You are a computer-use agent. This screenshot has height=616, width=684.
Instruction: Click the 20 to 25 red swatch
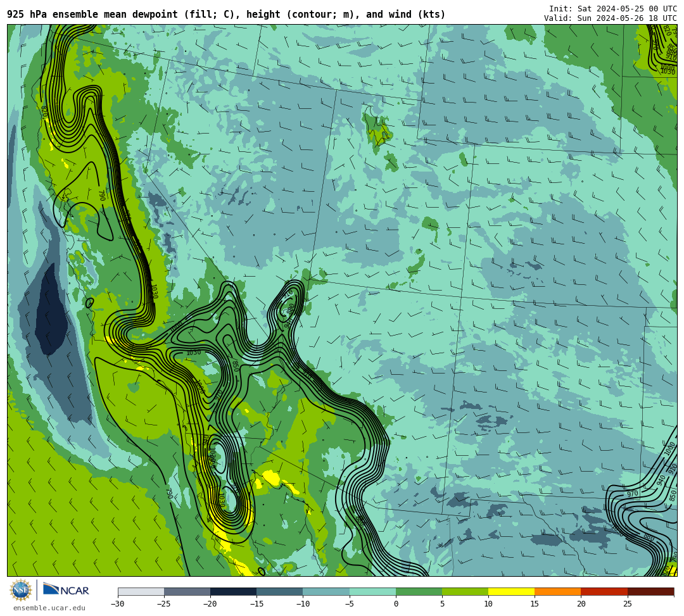click(x=604, y=591)
